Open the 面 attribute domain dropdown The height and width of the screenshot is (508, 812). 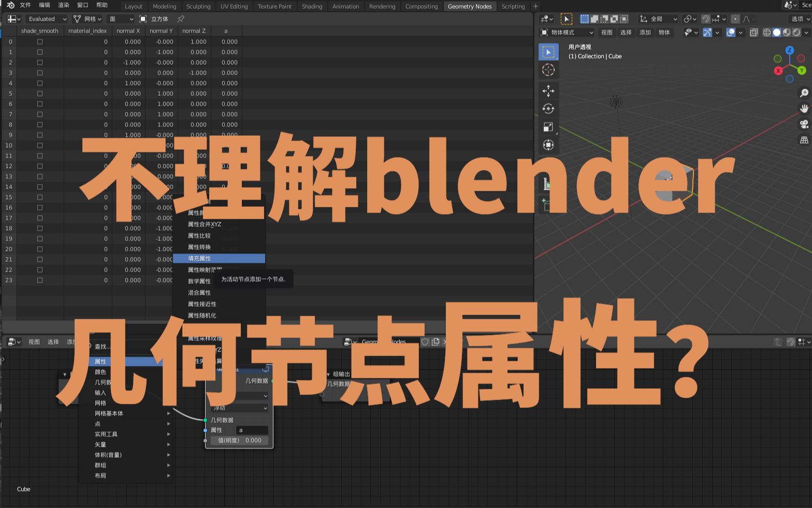[x=121, y=19]
